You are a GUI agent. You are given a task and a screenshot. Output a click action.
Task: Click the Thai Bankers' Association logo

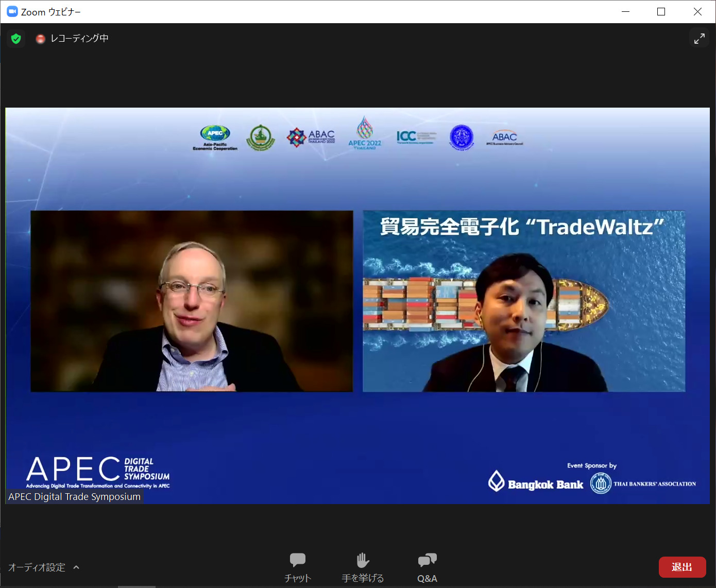pos(643,483)
